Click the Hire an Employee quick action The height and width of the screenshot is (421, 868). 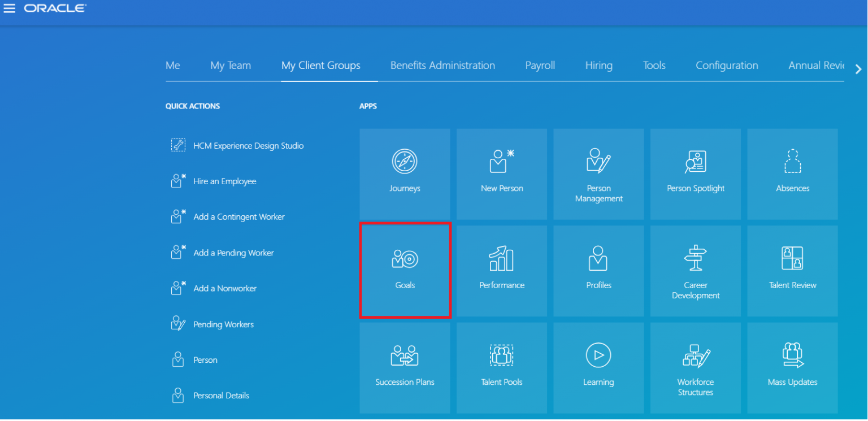tap(224, 181)
